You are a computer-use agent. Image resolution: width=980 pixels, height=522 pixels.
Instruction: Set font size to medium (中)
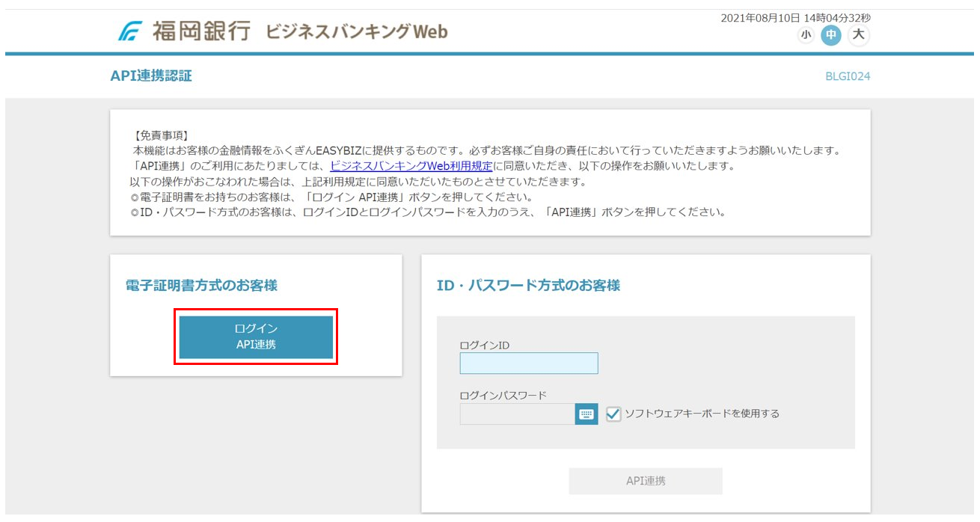coord(830,34)
